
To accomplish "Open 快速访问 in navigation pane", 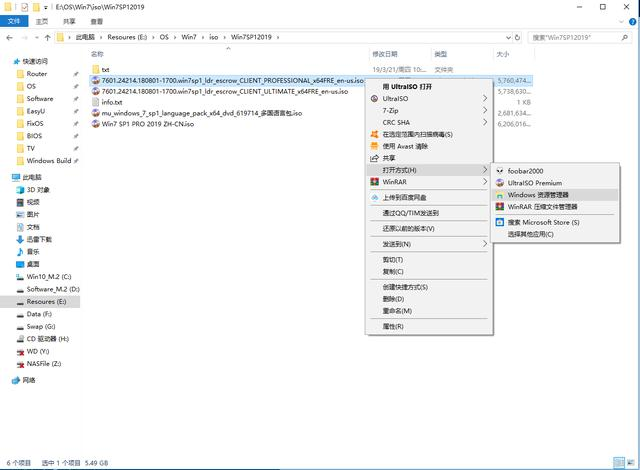I will (35, 61).
